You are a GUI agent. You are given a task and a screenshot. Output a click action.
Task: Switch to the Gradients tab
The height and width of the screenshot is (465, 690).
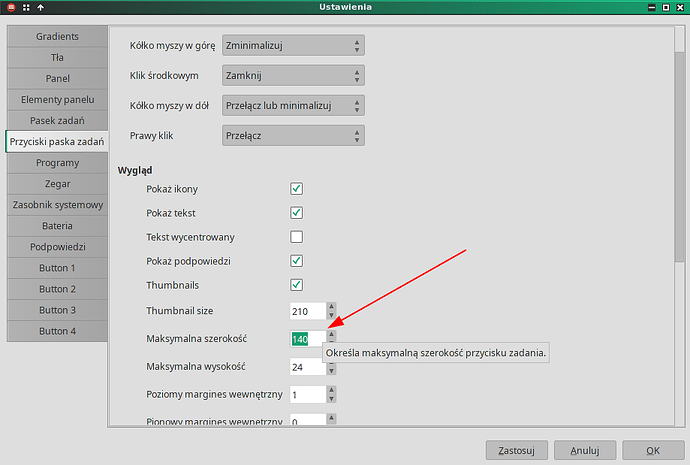tap(57, 37)
